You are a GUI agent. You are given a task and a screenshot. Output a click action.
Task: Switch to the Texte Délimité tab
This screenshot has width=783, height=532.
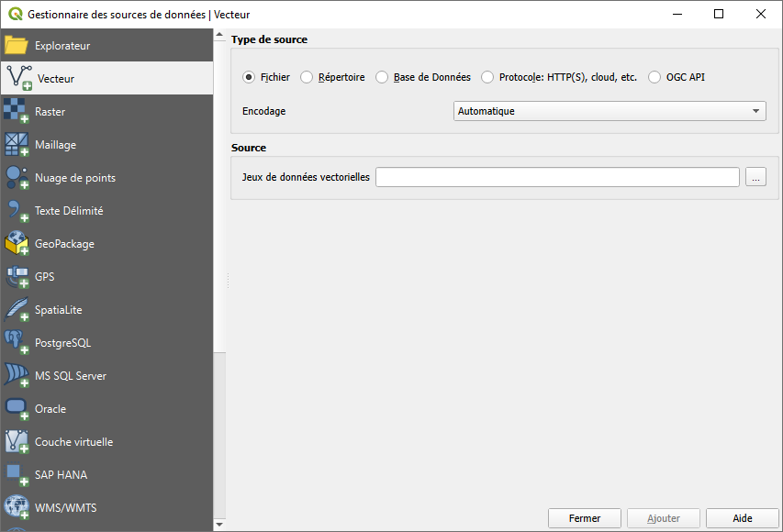coord(69,211)
